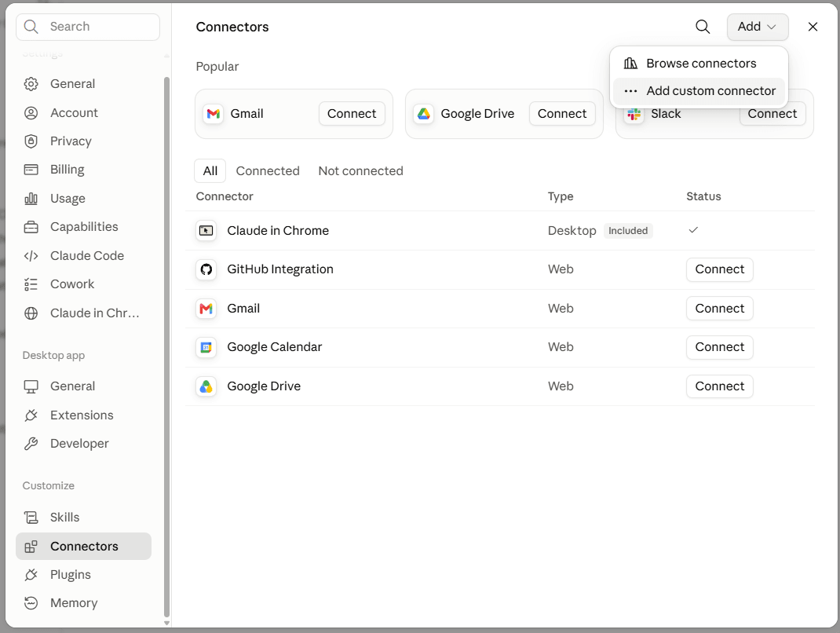Click the settings Search input field
The height and width of the screenshot is (633, 840).
[x=88, y=27]
